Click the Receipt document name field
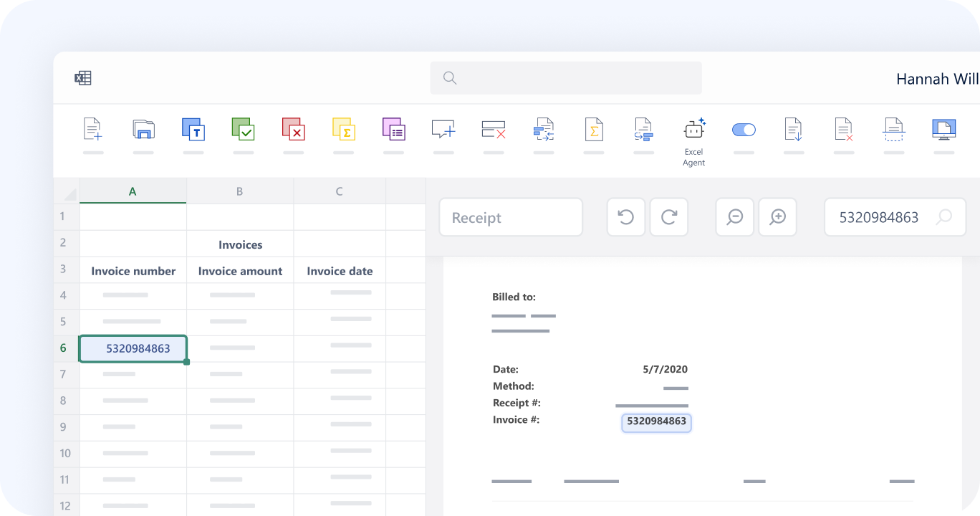The image size is (980, 516). pyautogui.click(x=511, y=218)
